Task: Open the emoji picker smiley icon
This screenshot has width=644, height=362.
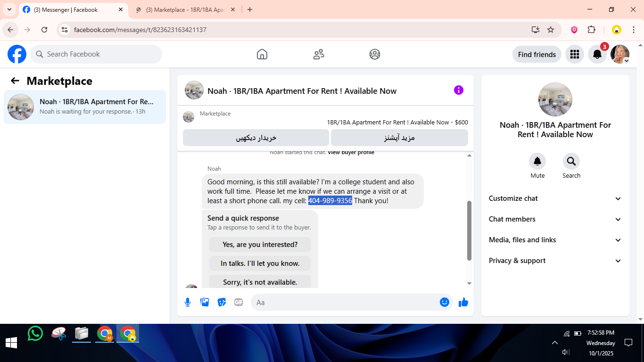Action: [445, 302]
